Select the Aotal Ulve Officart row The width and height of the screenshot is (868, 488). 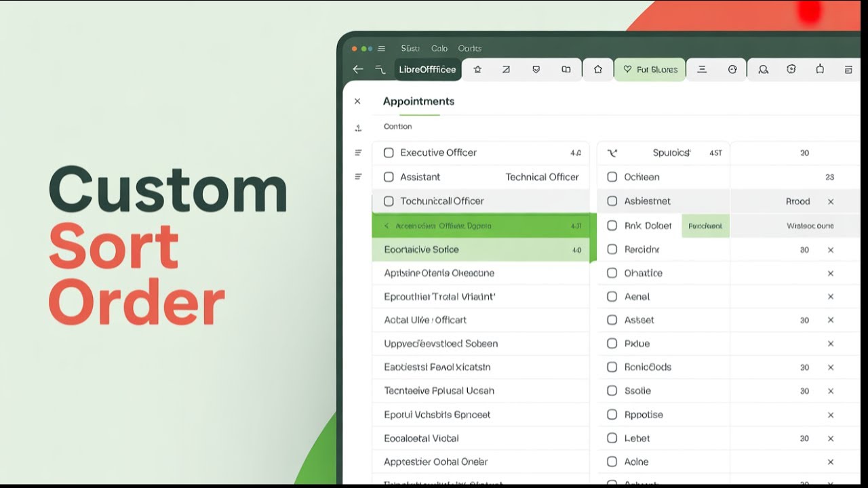[481, 320]
